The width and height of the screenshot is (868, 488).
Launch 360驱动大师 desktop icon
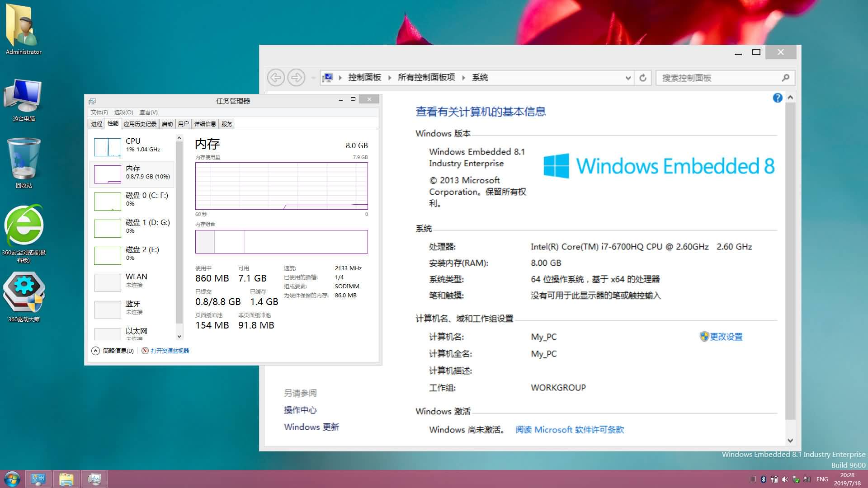pos(24,297)
